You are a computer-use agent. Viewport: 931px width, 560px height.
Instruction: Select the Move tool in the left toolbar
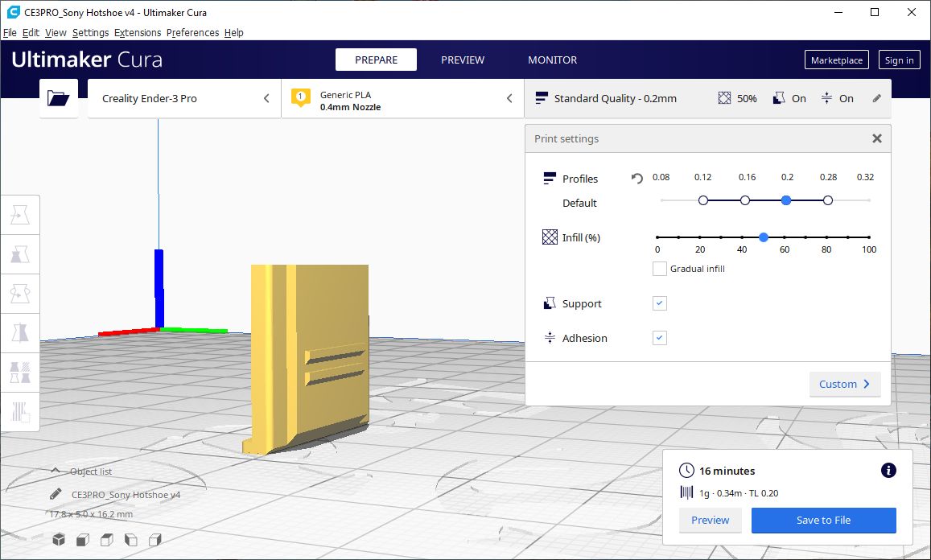pos(20,215)
